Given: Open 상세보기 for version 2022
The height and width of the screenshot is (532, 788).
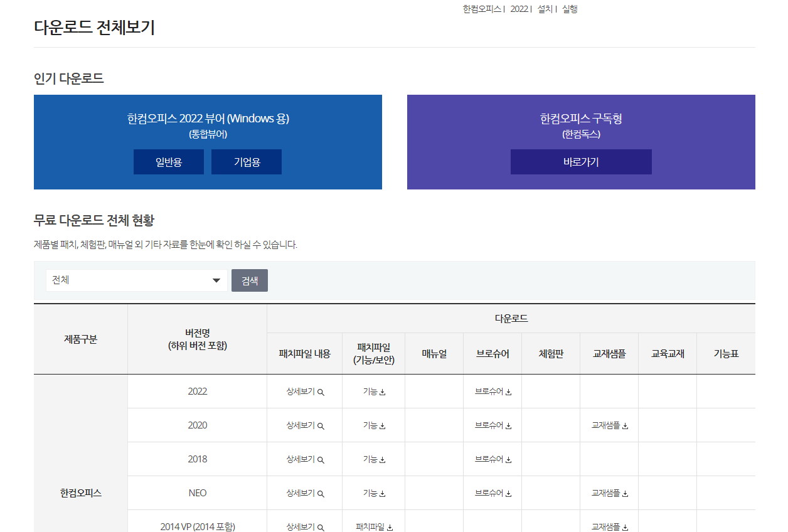Looking at the screenshot, I should pos(305,391).
